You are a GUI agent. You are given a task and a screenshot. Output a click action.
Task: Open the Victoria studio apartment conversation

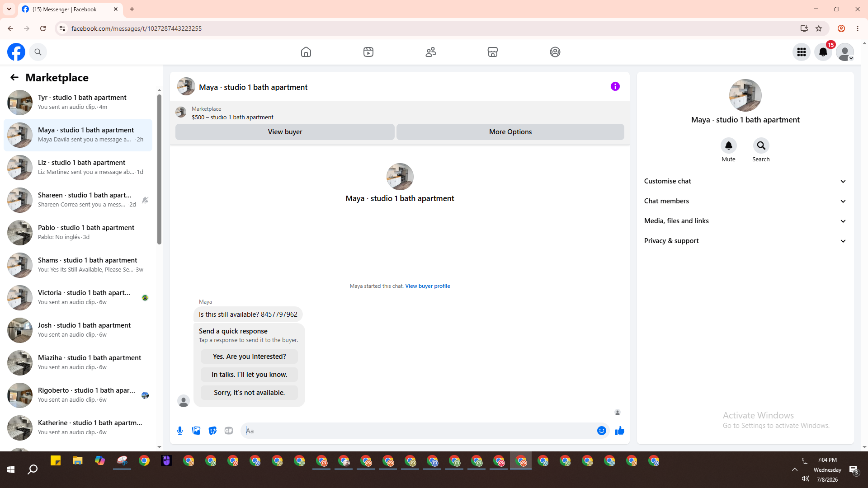coord(78,298)
